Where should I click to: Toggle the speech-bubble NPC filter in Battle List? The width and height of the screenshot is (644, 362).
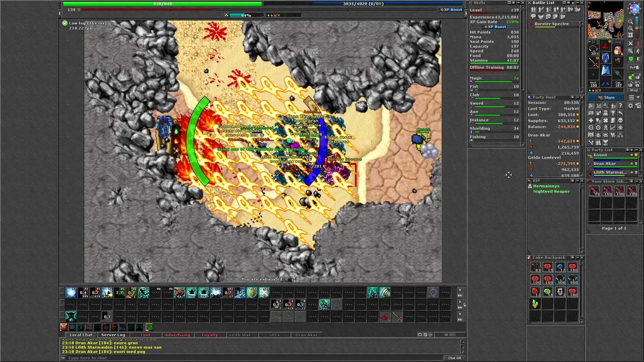[533, 17]
